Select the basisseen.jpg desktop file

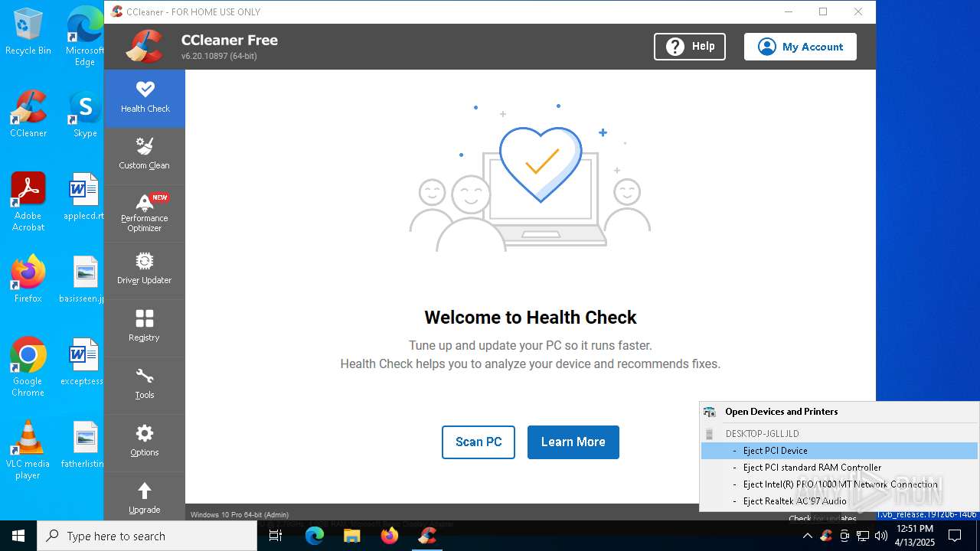pyautogui.click(x=83, y=280)
